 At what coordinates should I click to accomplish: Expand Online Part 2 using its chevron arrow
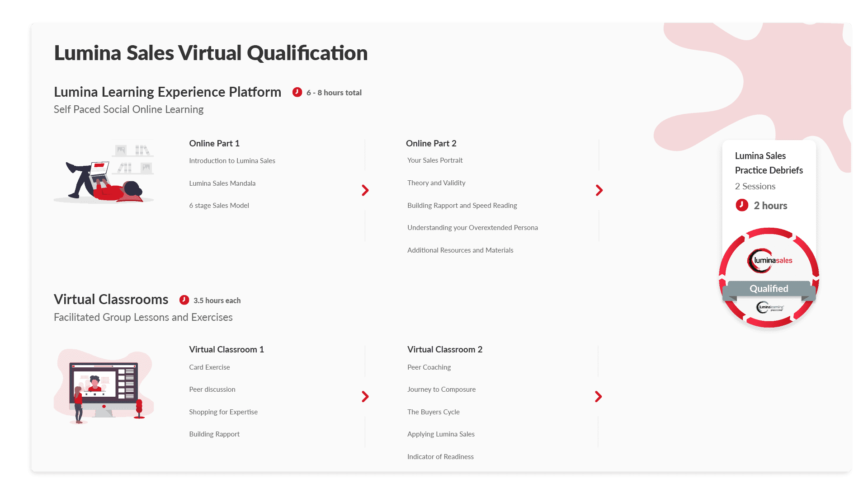599,190
